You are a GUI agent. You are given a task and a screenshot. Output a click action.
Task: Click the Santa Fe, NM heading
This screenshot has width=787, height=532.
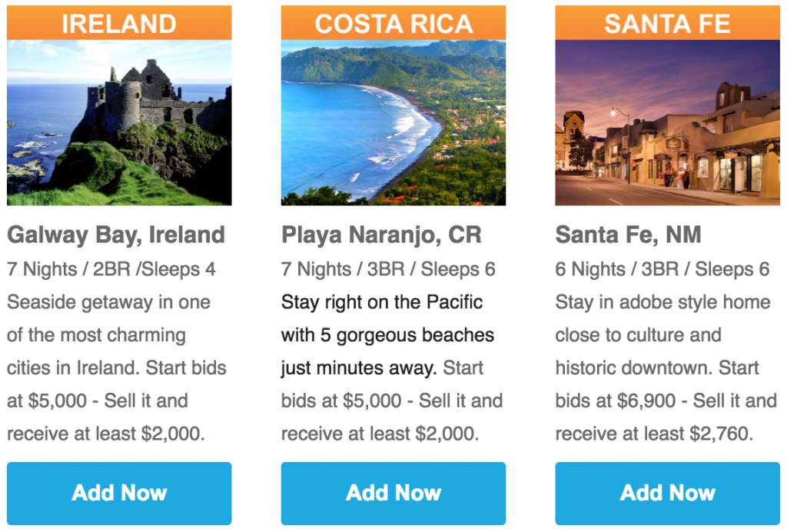click(x=629, y=235)
